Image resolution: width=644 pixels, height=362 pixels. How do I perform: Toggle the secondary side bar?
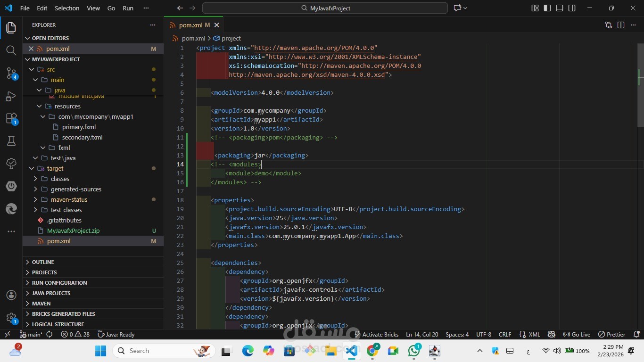(572, 8)
